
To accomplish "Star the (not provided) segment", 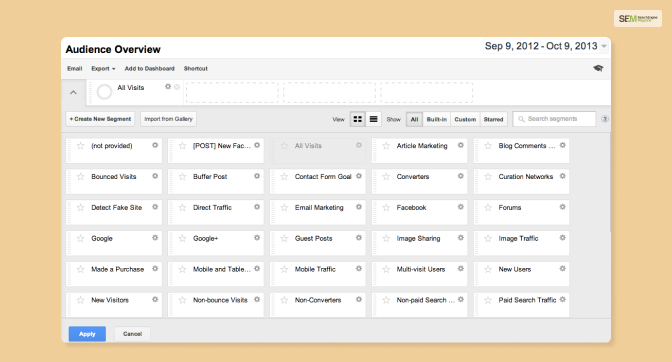I will 81,146.
